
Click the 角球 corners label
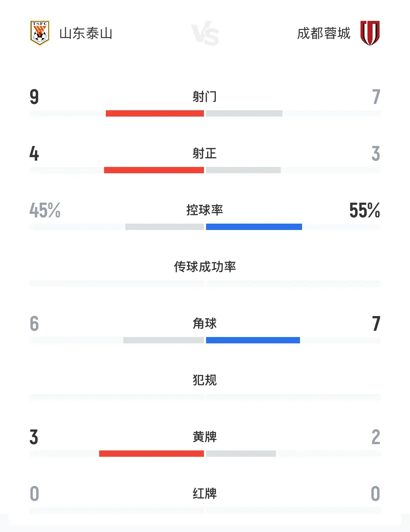[x=205, y=323]
